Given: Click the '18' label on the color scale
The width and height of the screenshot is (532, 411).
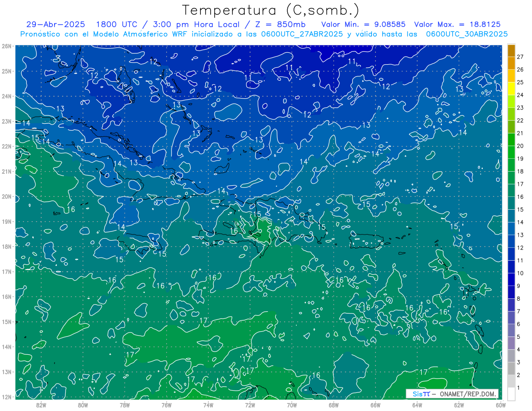Looking at the screenshot, I should coord(520,171).
